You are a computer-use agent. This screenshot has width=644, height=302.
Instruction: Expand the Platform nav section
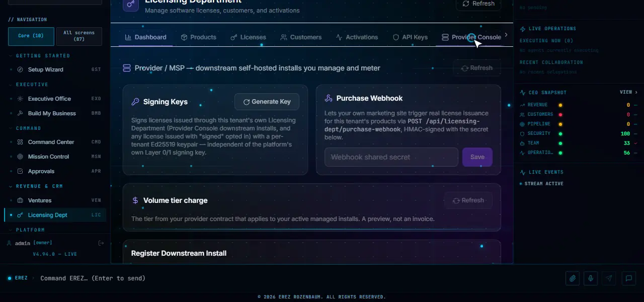30,230
